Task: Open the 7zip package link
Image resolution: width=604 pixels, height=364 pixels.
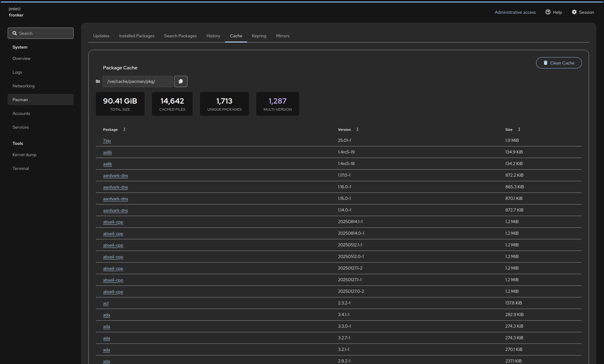Action: [x=107, y=141]
